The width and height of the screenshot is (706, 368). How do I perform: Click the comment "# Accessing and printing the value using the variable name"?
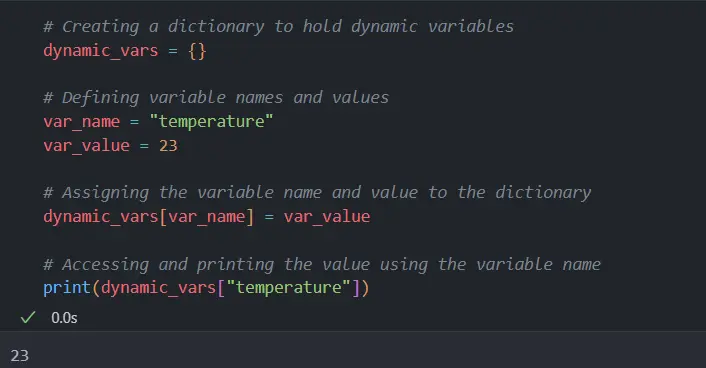click(x=322, y=264)
